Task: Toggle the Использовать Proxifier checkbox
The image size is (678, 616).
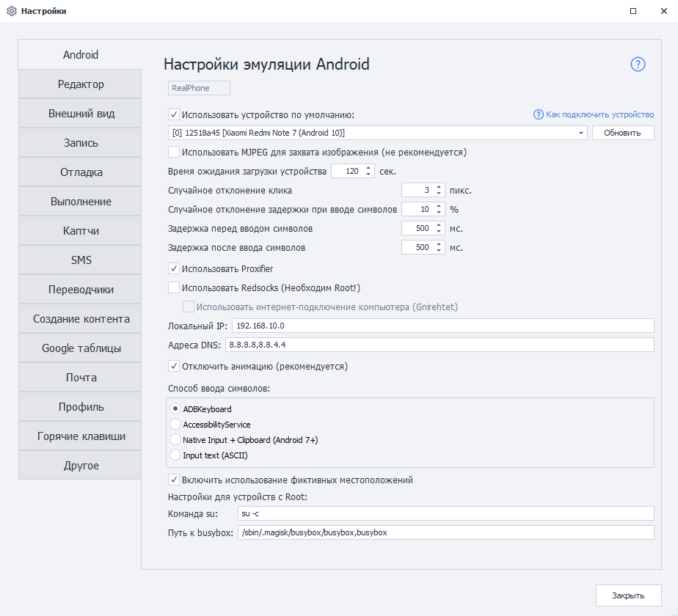Action: click(174, 269)
